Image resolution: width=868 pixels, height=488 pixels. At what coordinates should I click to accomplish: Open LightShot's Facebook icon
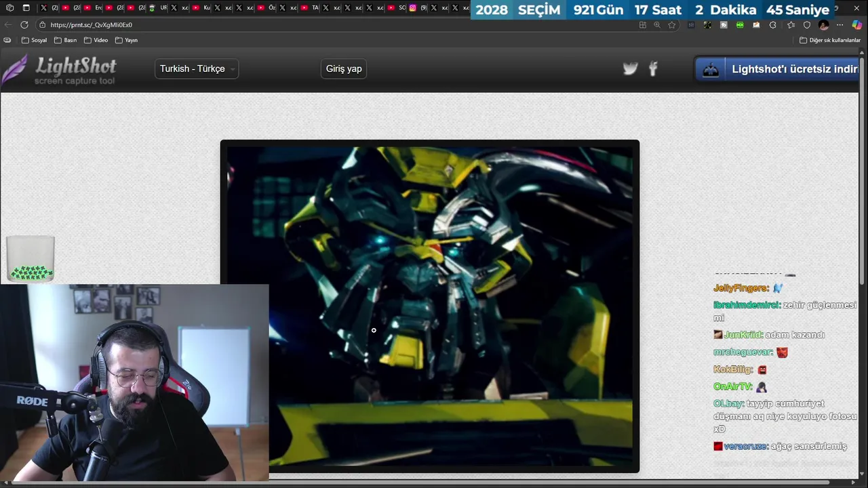653,68
